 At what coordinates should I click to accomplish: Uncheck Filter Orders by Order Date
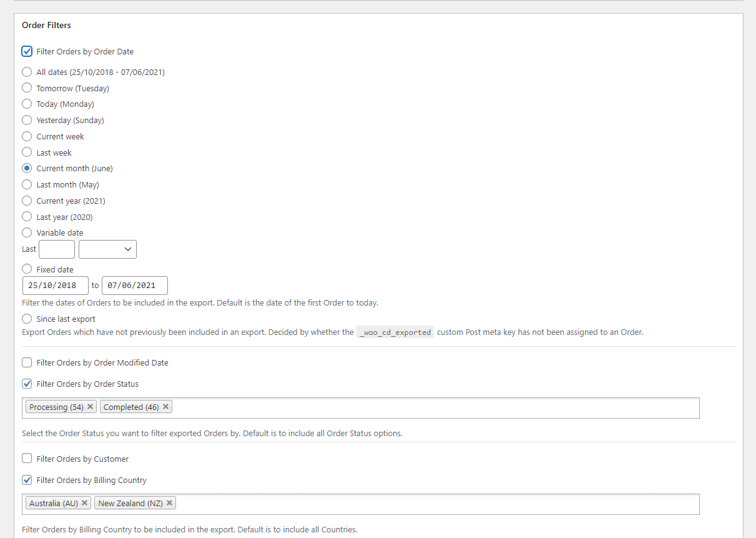(x=27, y=51)
